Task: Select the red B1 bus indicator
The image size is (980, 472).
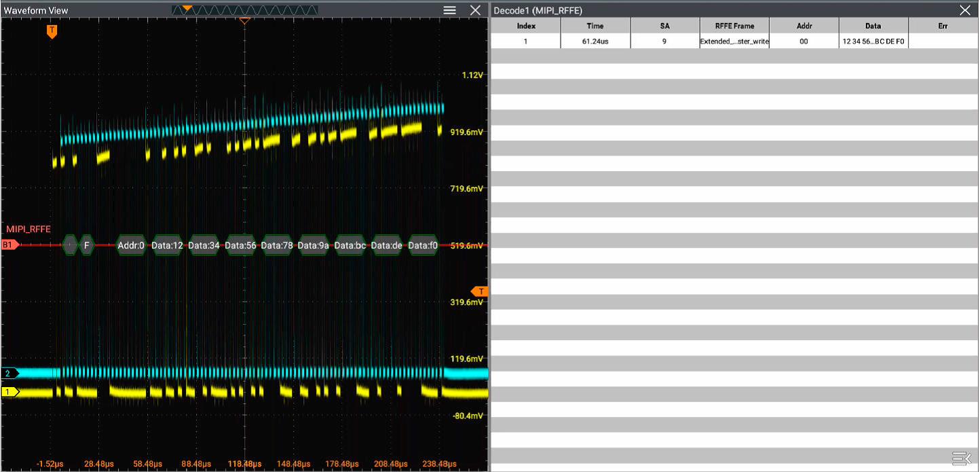Action: [x=10, y=244]
